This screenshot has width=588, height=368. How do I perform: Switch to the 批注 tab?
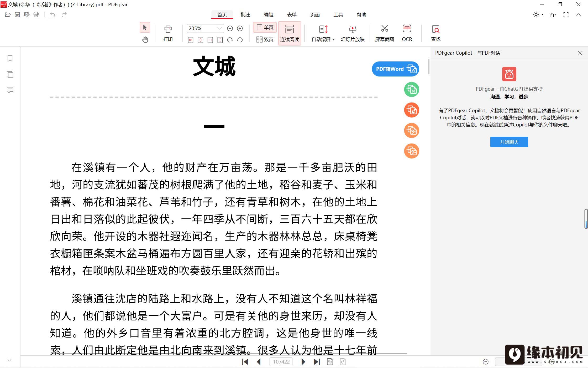pos(245,15)
